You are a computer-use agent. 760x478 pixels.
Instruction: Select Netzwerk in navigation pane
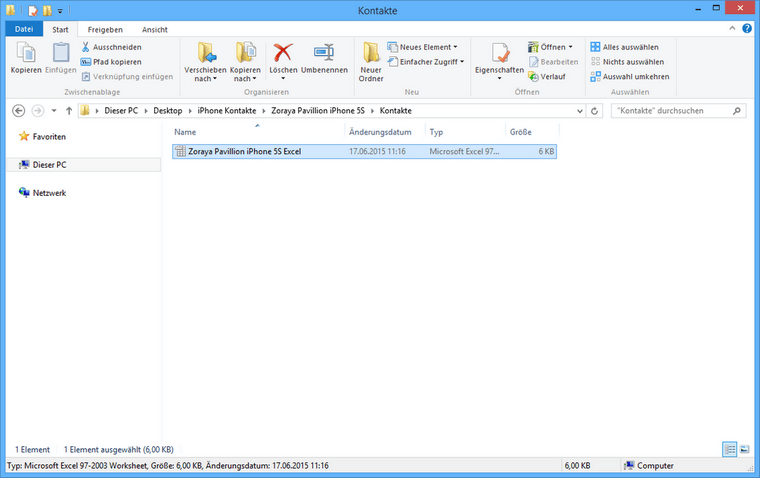(x=42, y=193)
